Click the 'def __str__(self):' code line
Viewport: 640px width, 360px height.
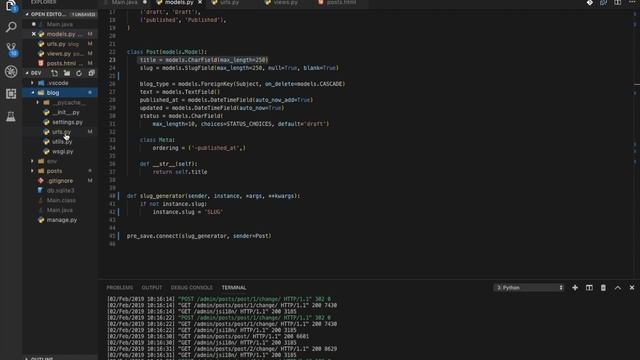pos(168,164)
